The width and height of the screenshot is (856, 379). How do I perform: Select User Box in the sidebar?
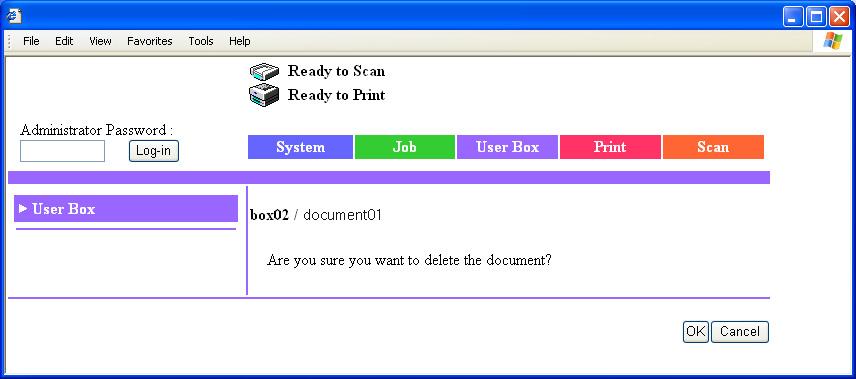[x=126, y=209]
